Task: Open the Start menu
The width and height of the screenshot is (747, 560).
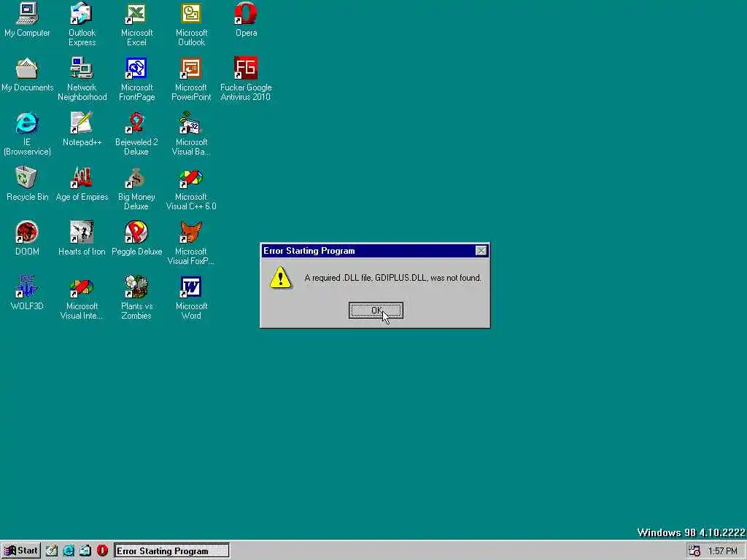Action: [20, 551]
